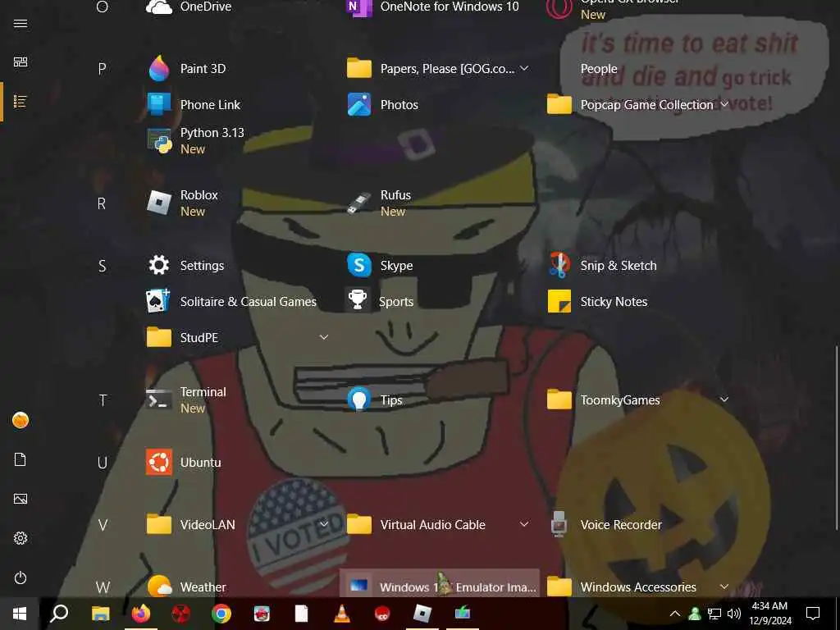
Task: Jump to letter R header
Action: tap(102, 203)
